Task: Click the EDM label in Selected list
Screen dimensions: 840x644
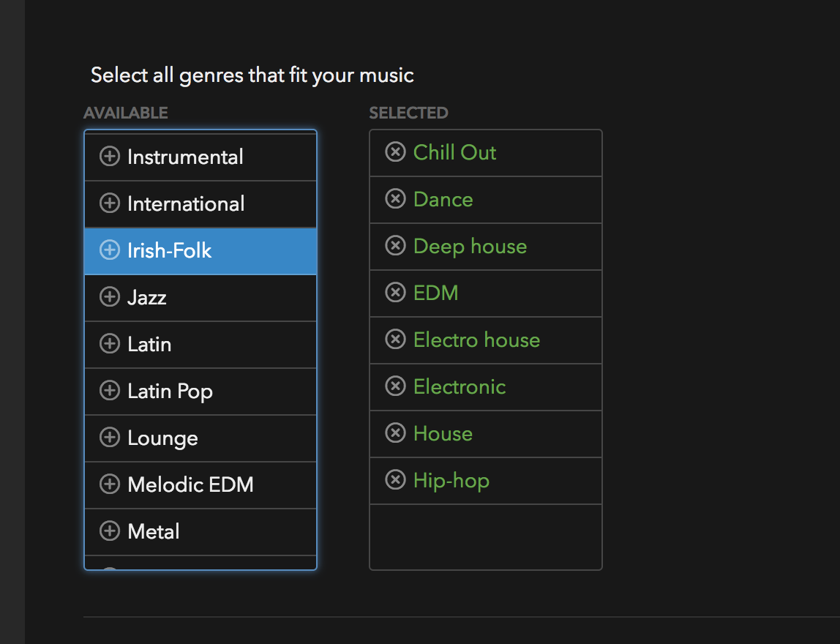Action: coord(436,293)
